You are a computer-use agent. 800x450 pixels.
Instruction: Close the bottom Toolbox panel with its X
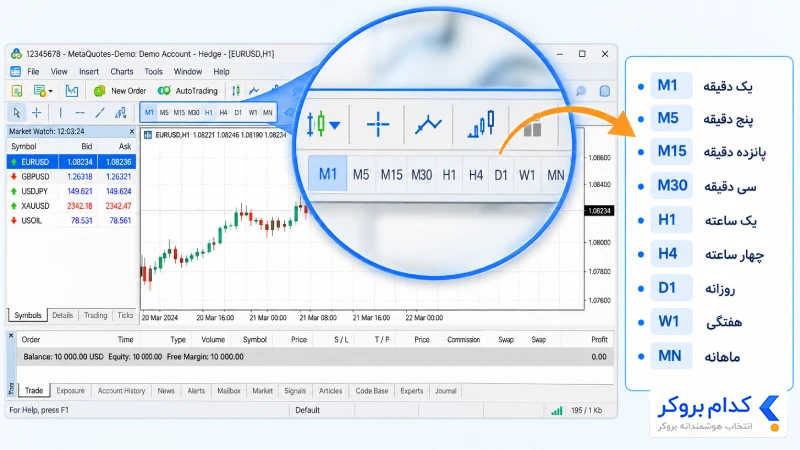point(11,336)
